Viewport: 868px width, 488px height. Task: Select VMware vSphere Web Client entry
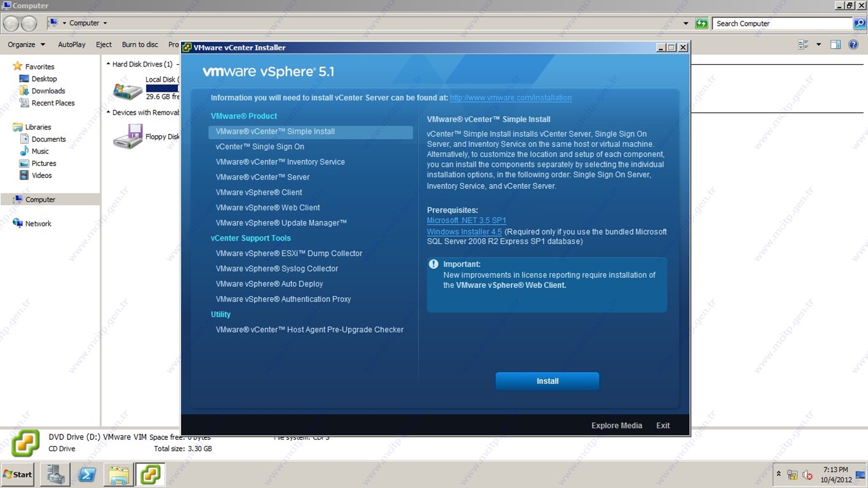[268, 208]
